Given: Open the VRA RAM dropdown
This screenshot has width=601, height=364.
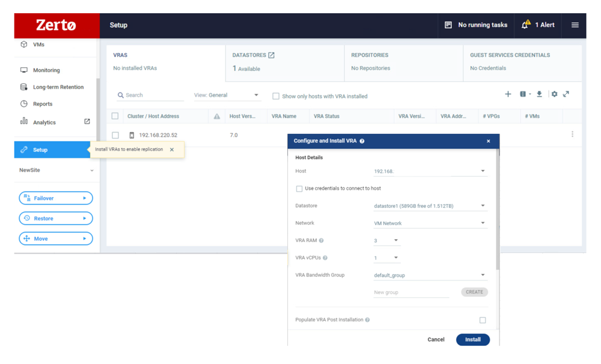Looking at the screenshot, I should (x=386, y=241).
